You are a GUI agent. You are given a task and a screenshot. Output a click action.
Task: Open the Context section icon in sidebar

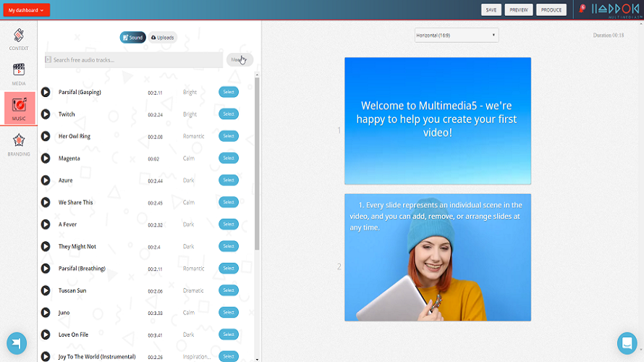coord(19,35)
